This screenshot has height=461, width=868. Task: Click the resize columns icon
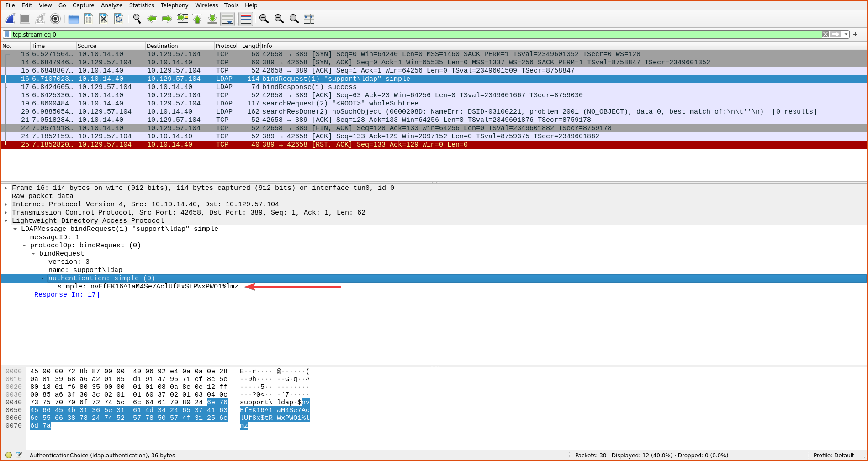[x=309, y=19]
